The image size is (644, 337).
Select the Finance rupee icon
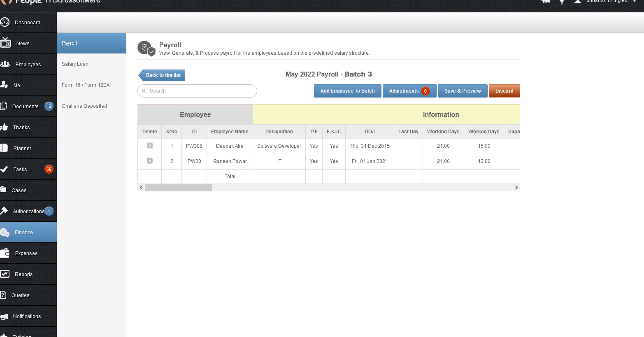[5, 232]
